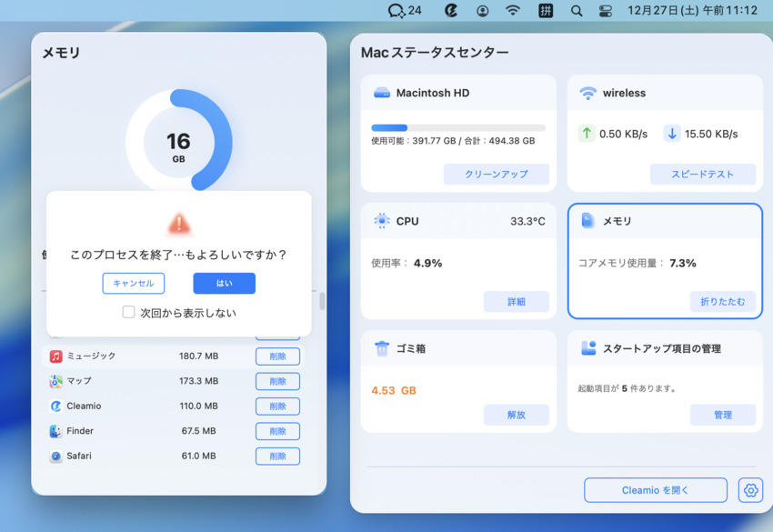Click the ミュージック music note icon
Screen dimensions: 773x532
pyautogui.click(x=57, y=356)
